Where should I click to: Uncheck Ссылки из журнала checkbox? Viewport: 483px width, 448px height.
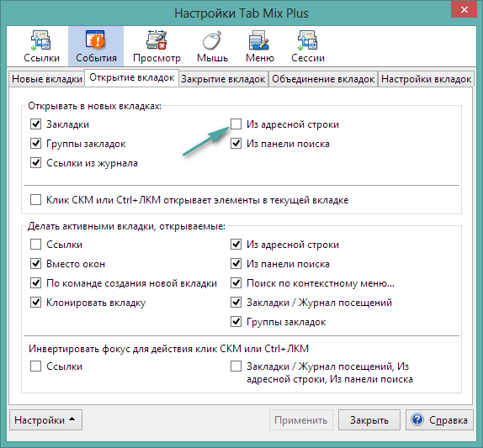(35, 163)
